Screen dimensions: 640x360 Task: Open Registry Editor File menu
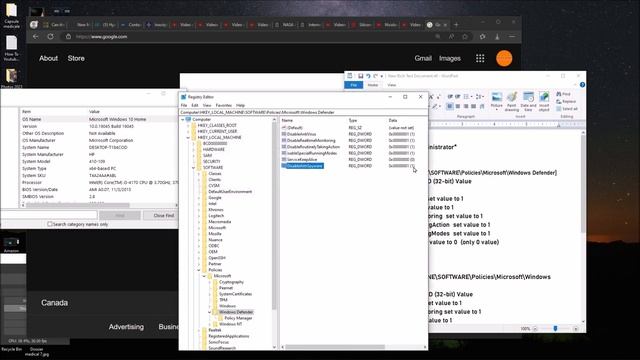184,105
